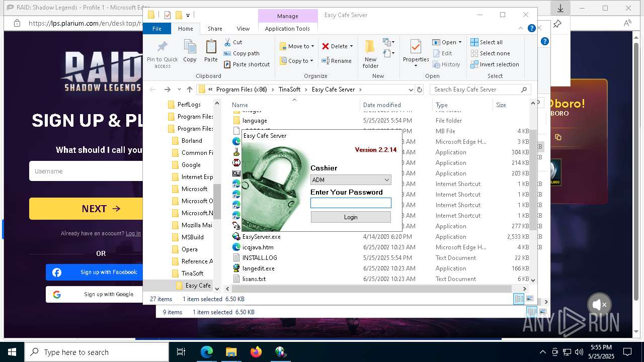The image size is (644, 362).
Task: Click the Search Easy Cafe Server box
Action: point(480,89)
